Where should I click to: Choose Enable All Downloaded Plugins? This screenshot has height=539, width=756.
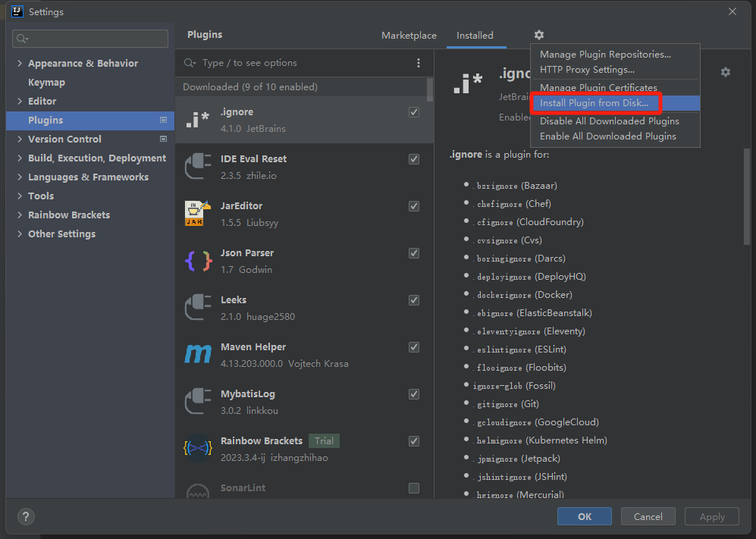click(x=615, y=136)
